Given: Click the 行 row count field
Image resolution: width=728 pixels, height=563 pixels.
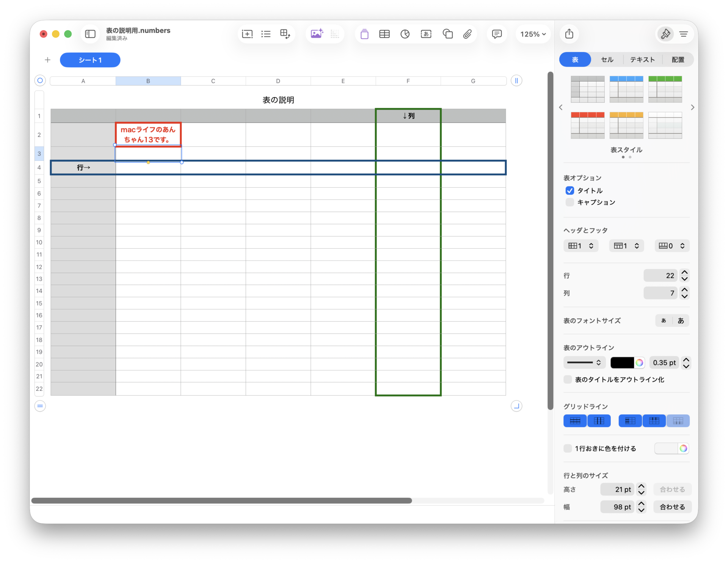Looking at the screenshot, I should point(661,276).
